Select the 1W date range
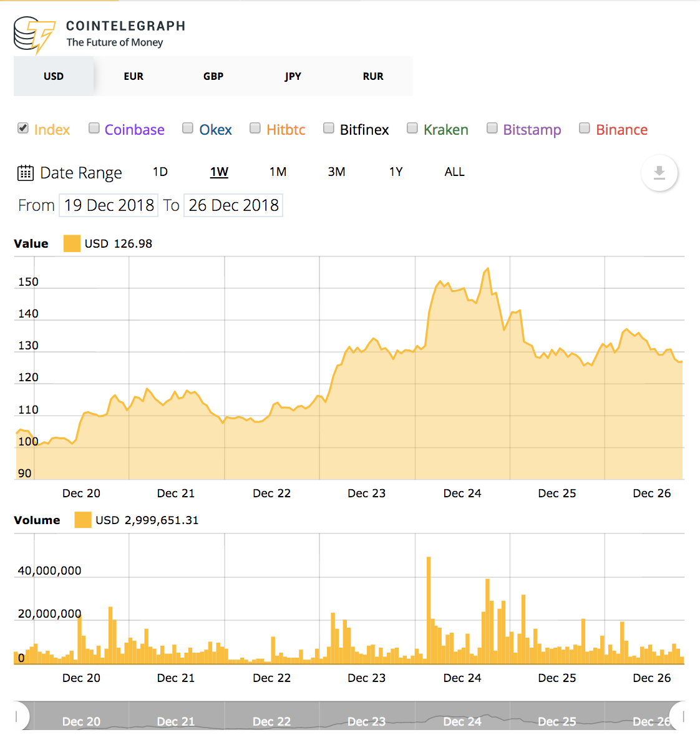This screenshot has width=700, height=745. click(219, 172)
